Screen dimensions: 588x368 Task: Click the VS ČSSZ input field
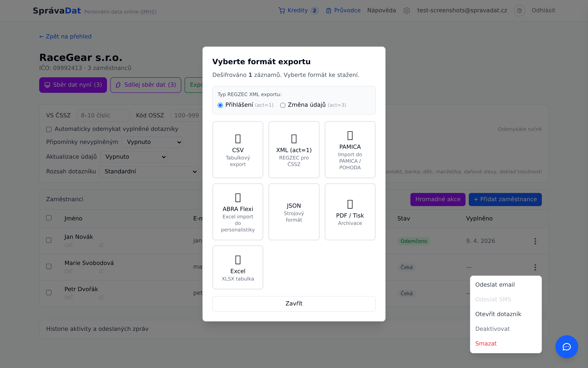pyautogui.click(x=103, y=116)
